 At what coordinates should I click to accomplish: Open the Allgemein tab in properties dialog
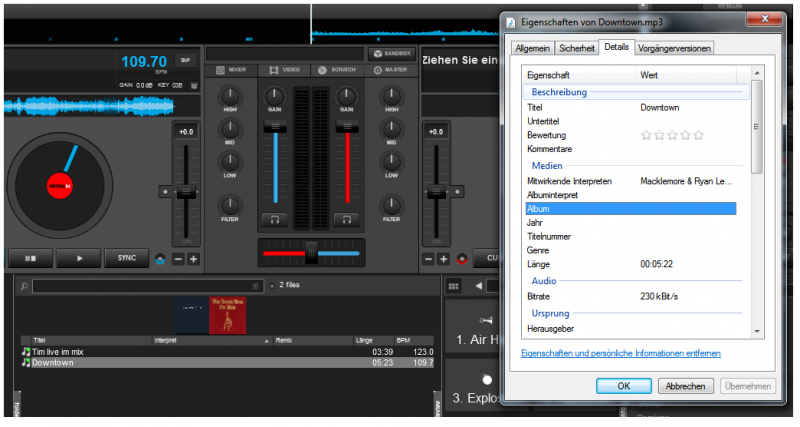pyautogui.click(x=532, y=47)
